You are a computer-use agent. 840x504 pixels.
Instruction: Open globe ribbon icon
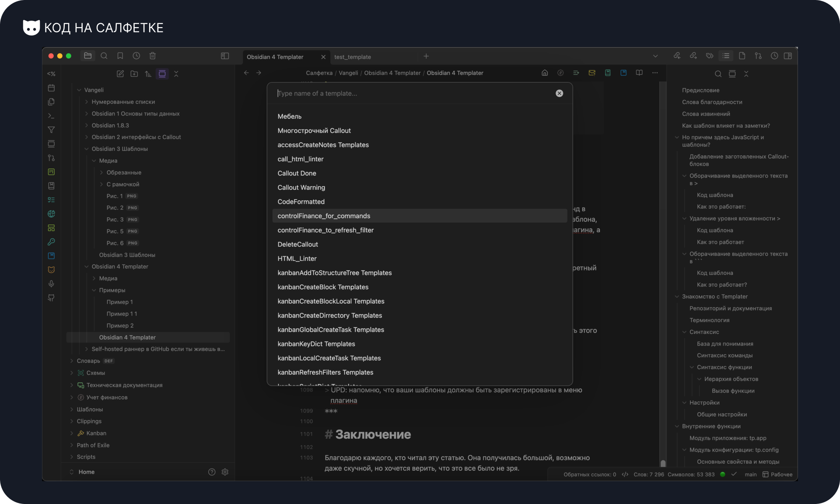tap(51, 214)
